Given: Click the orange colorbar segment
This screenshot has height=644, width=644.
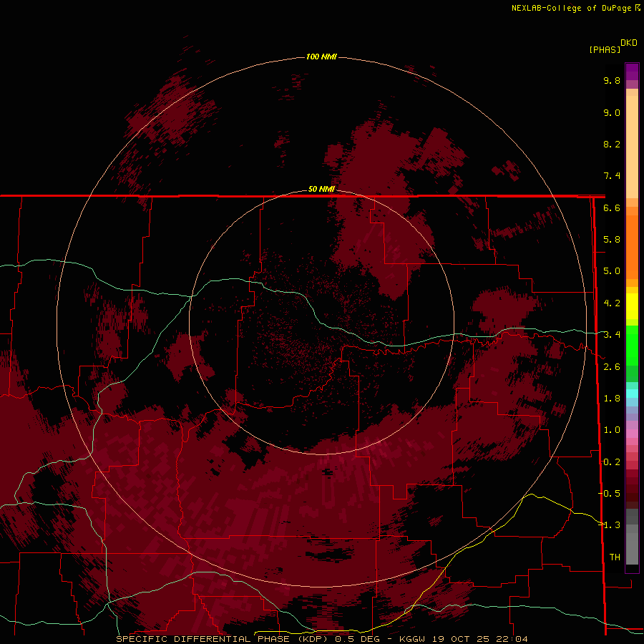Looking at the screenshot, I should coord(632,246).
